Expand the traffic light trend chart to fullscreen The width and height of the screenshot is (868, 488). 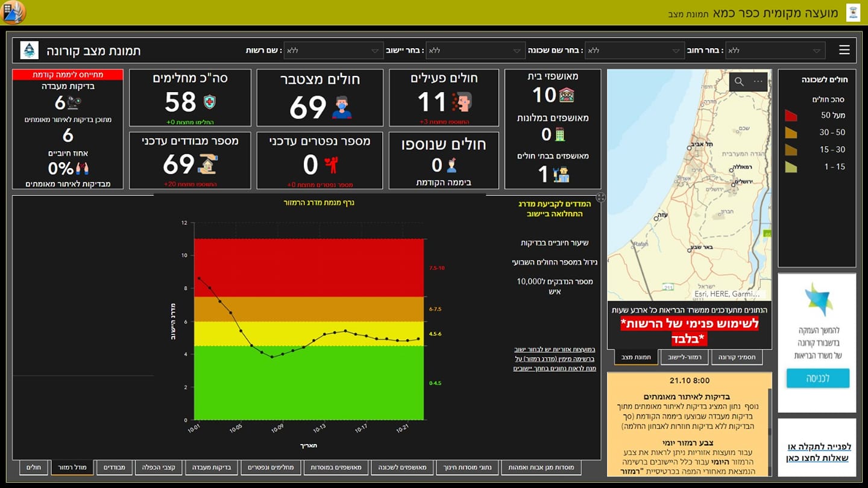600,198
